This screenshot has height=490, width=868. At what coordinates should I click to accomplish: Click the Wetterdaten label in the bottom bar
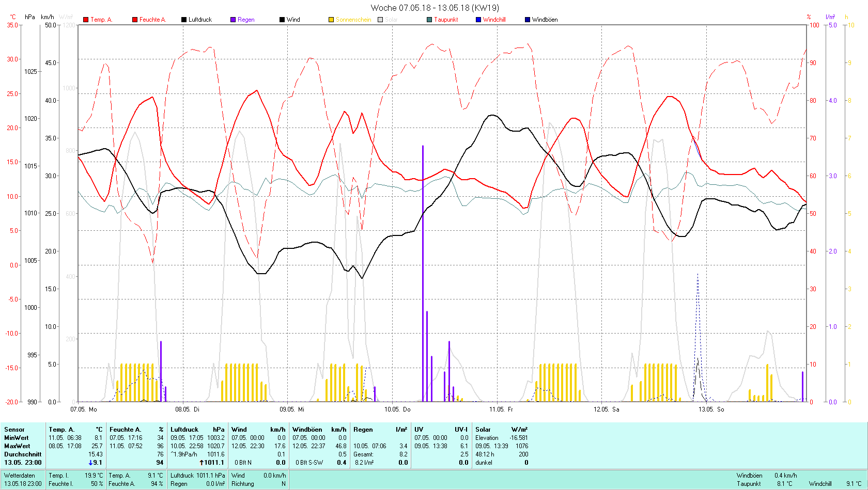tap(20, 476)
